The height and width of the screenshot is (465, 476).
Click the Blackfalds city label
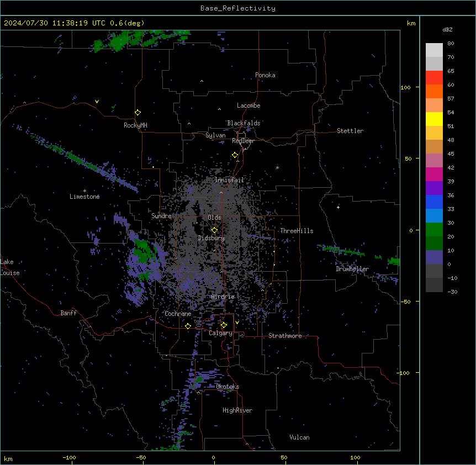pyautogui.click(x=244, y=123)
